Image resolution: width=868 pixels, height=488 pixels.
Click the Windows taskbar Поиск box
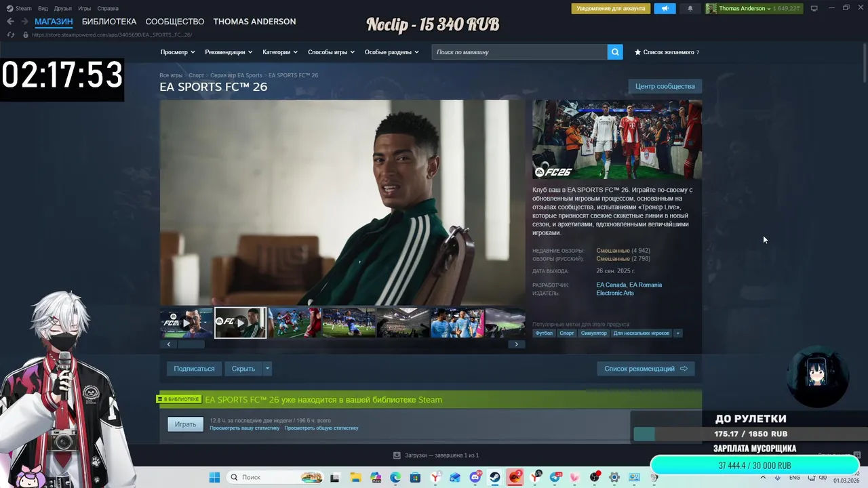click(275, 477)
